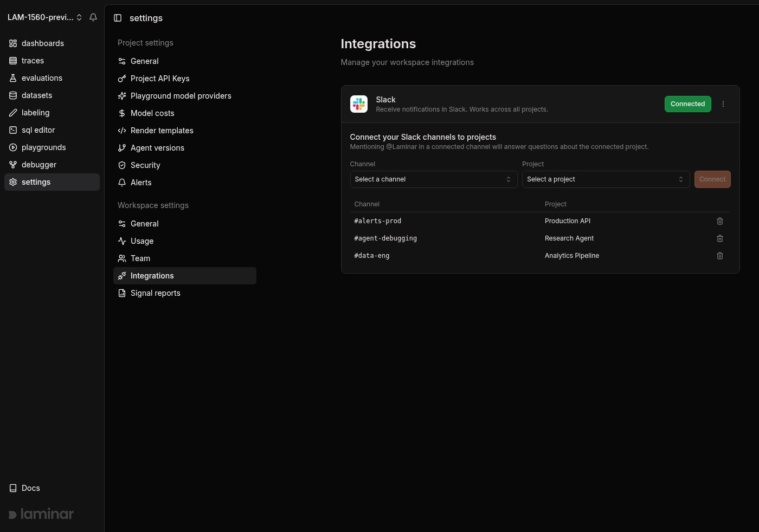Click the playgrounds play icon
Screen dimensions: 759x532
[13, 147]
